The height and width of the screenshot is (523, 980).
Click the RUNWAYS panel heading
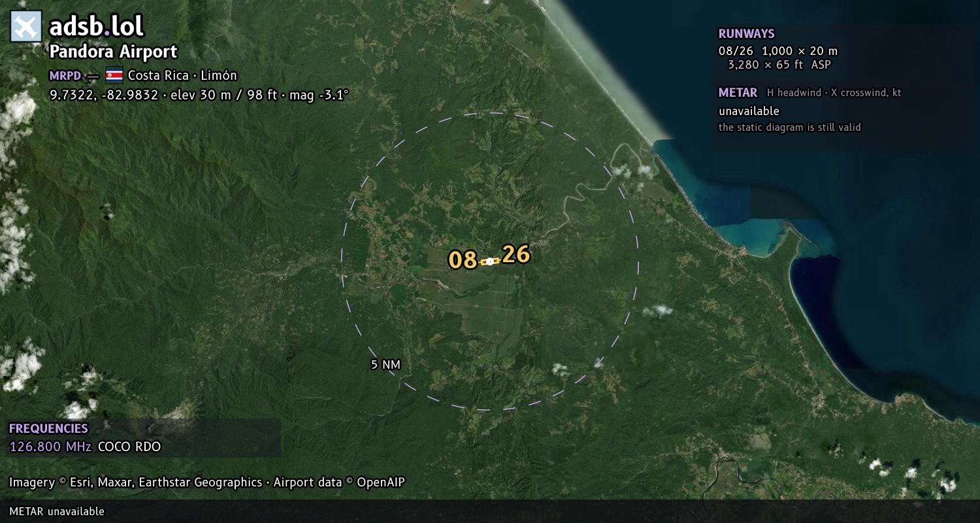(747, 34)
